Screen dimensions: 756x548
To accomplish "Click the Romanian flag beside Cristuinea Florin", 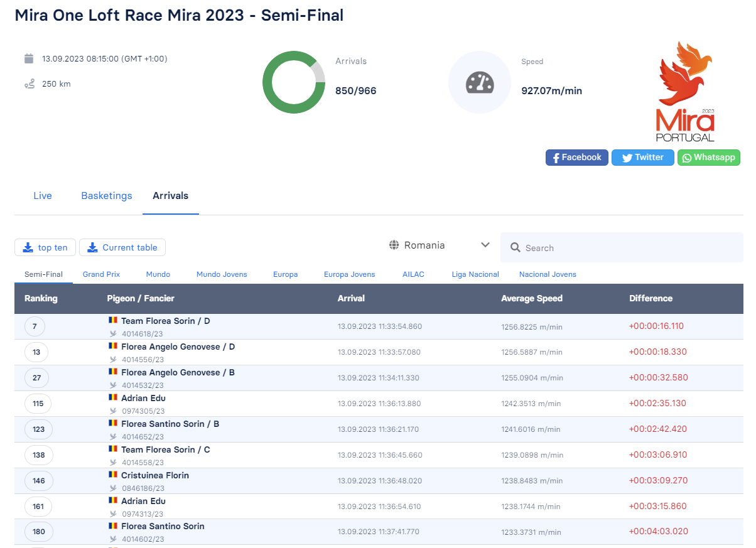I will (x=113, y=475).
